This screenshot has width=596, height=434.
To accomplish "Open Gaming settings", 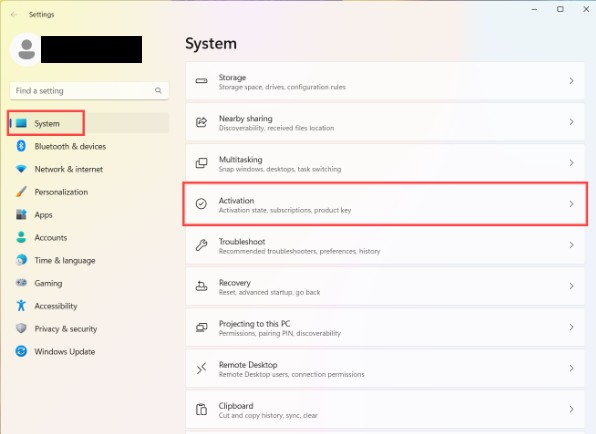I will tap(89, 283).
